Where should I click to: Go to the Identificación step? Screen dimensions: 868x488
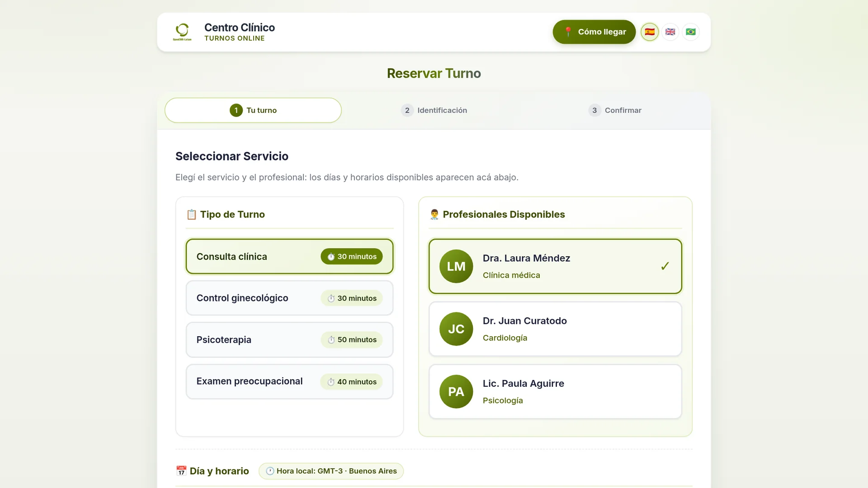tap(434, 110)
